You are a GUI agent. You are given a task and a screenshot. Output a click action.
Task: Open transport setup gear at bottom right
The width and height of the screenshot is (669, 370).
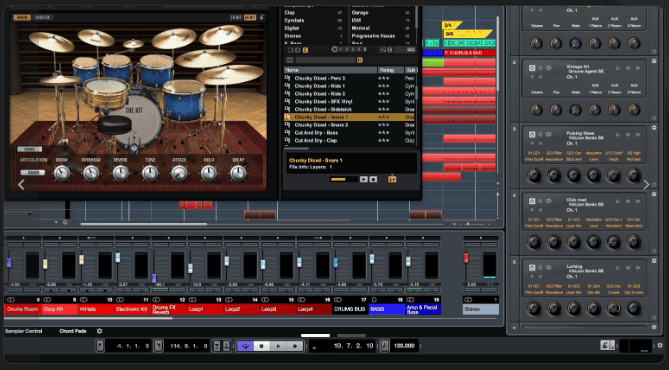coord(660,345)
